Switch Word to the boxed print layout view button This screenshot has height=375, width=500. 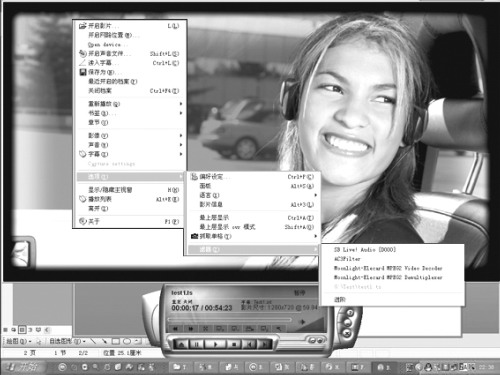(22, 330)
